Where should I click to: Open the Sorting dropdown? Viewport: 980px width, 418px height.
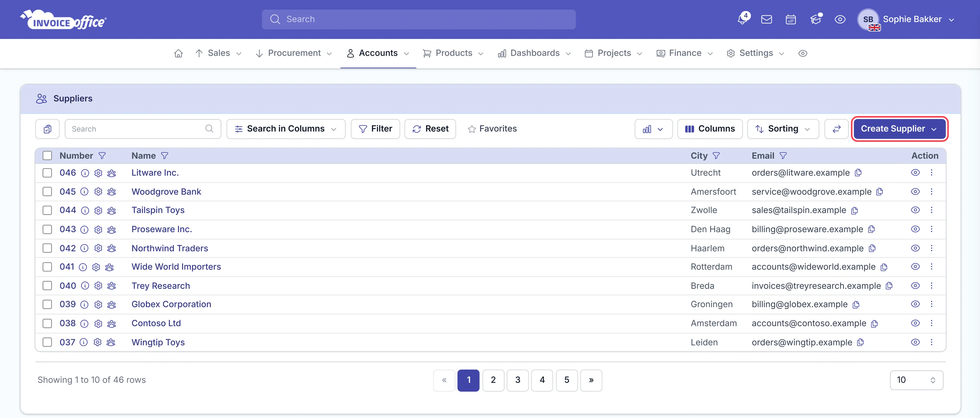(x=783, y=129)
